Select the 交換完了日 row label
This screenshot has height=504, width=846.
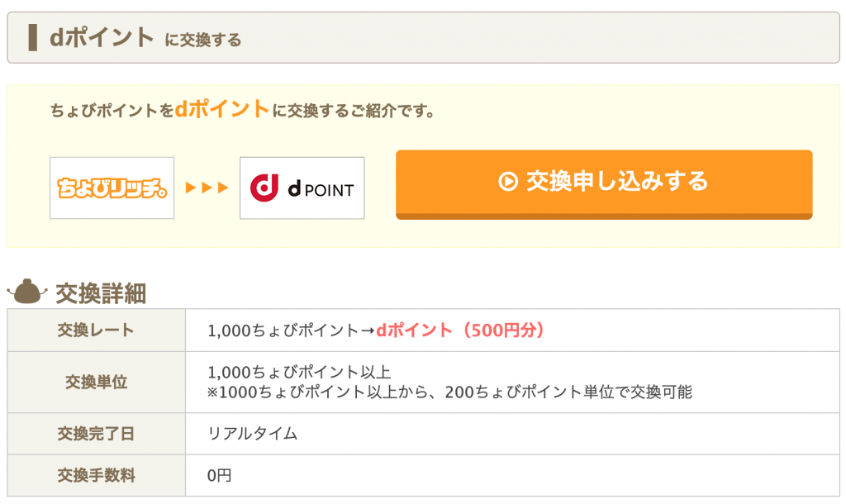point(96,434)
